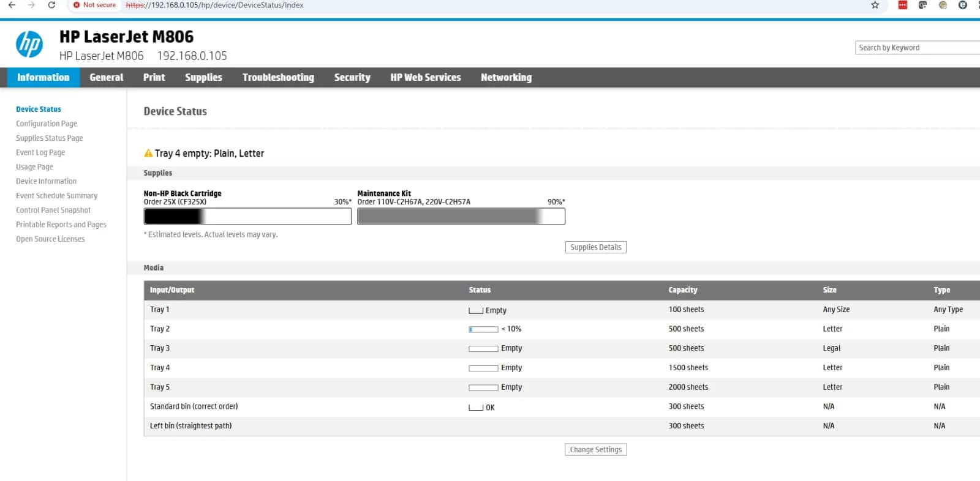
Task: Click the Change Settings button
Action: [x=596, y=450]
